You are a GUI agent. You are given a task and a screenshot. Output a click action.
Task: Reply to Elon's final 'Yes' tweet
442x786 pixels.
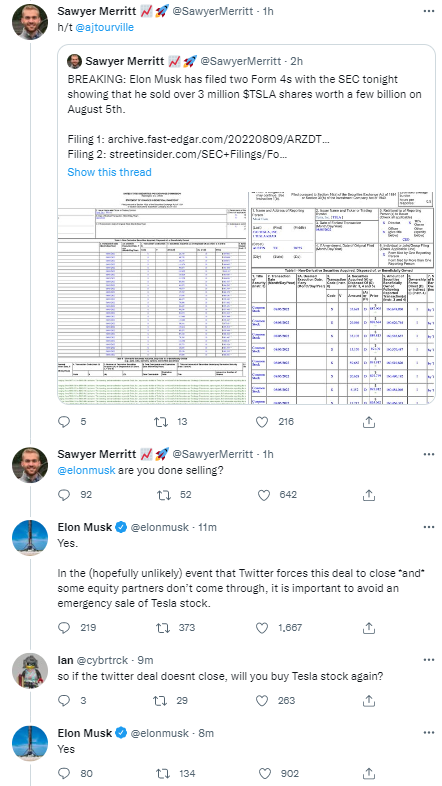coord(64,773)
